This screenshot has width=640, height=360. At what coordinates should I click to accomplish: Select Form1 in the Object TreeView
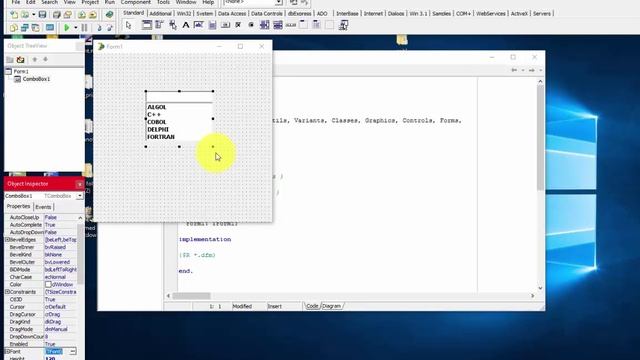(21, 71)
